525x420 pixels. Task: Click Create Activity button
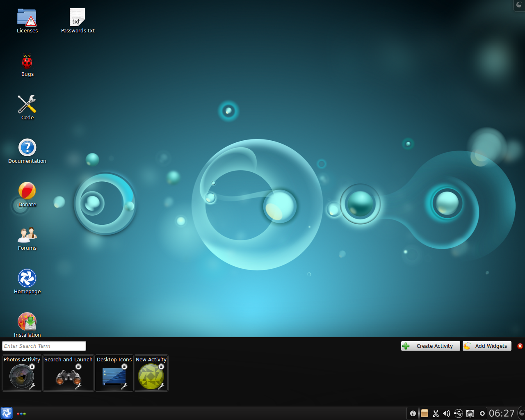pos(430,346)
